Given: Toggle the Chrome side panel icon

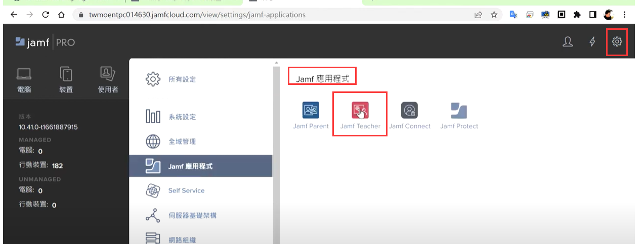Looking at the screenshot, I should pyautogui.click(x=592, y=15).
